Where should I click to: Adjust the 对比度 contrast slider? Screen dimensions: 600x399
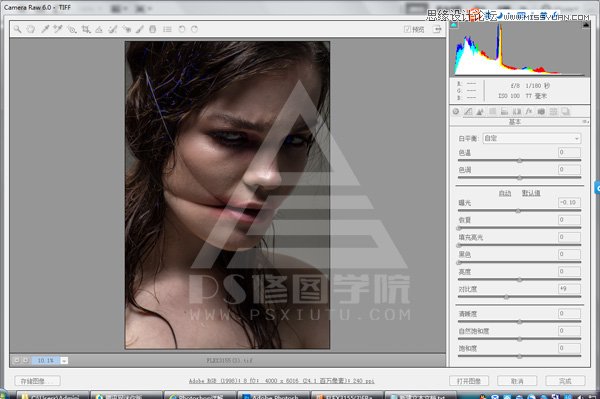click(507, 297)
